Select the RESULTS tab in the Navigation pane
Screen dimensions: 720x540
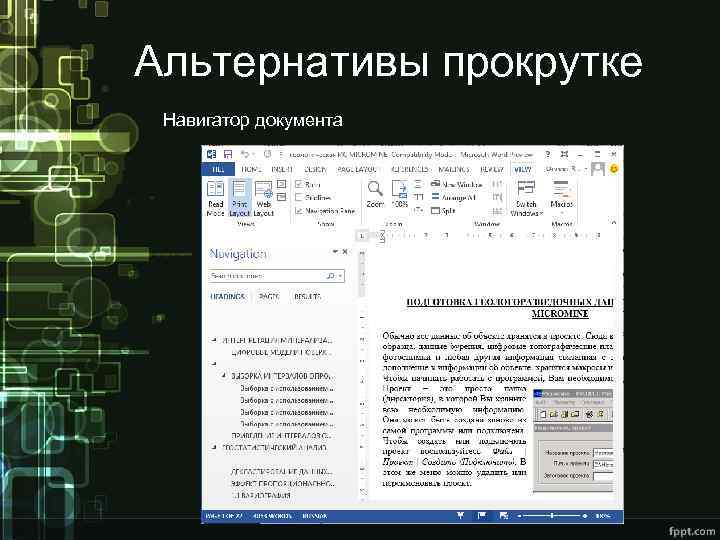308,297
